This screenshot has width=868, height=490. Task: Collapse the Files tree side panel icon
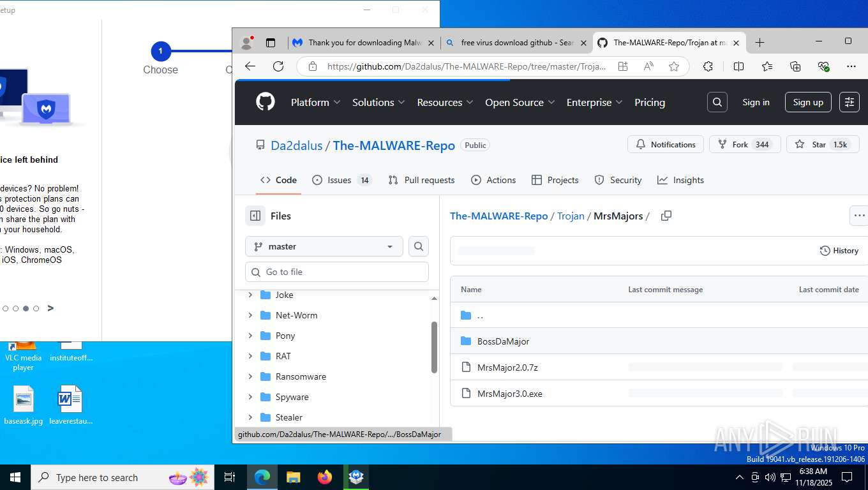click(255, 216)
